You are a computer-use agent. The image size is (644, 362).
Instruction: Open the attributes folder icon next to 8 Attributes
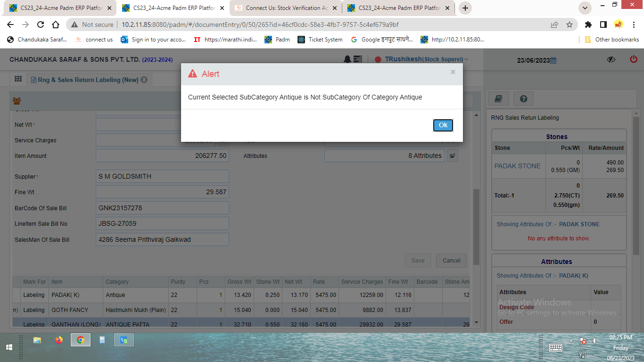click(452, 156)
